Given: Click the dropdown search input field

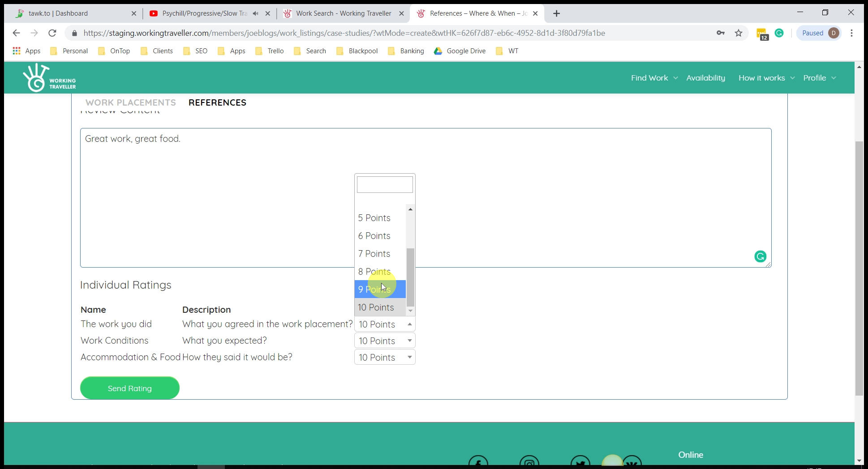Looking at the screenshot, I should click(384, 184).
